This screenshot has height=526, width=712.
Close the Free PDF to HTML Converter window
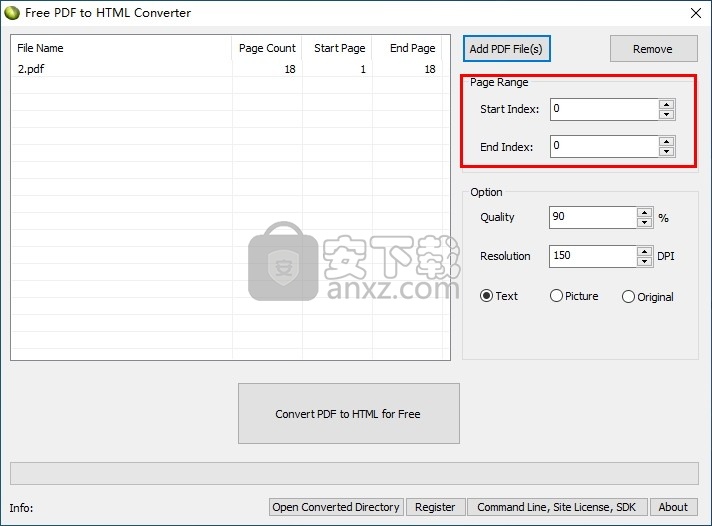[696, 13]
